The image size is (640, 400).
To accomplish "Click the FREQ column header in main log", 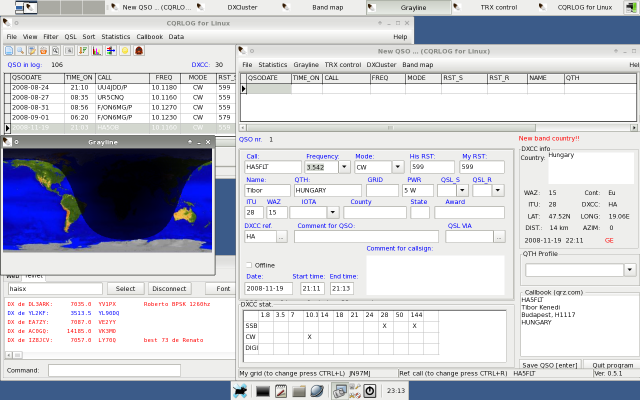I will 164,78.
